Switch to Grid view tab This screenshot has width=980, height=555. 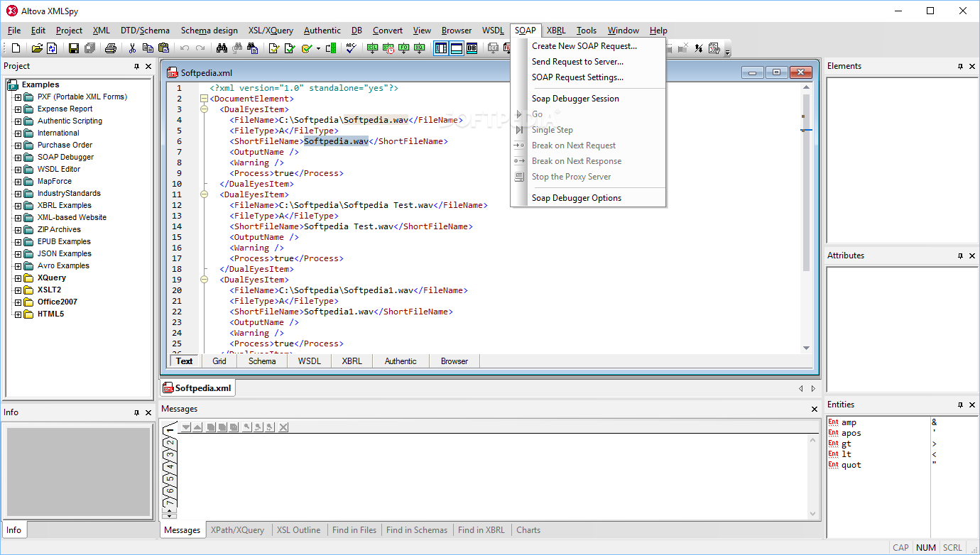point(219,361)
